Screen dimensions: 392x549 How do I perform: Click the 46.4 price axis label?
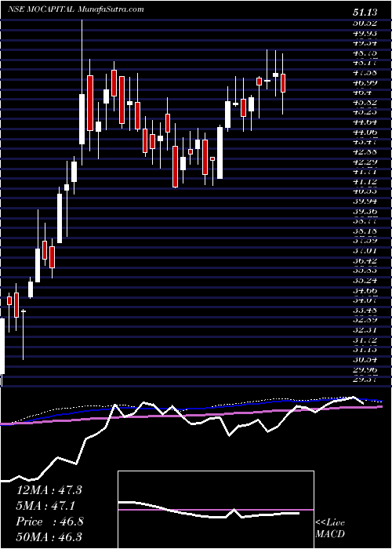click(x=362, y=93)
